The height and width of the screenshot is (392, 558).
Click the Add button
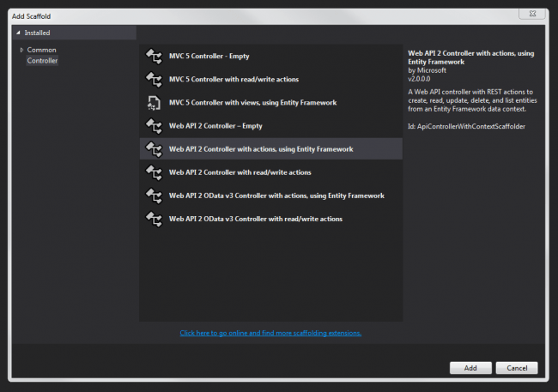point(470,368)
